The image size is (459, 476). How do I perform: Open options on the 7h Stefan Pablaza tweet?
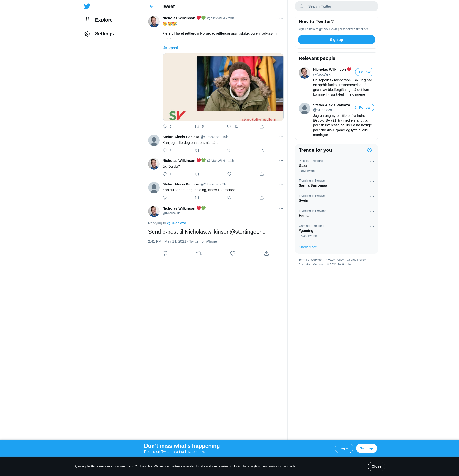tap(281, 184)
